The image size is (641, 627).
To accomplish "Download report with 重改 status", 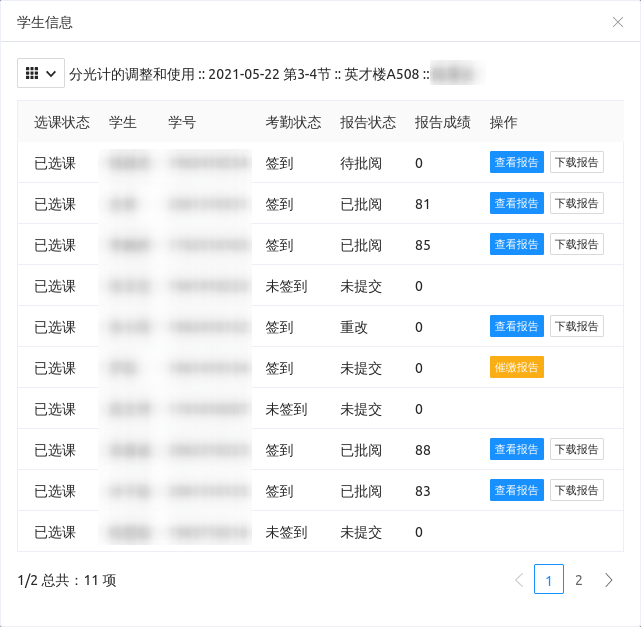I will tap(577, 327).
